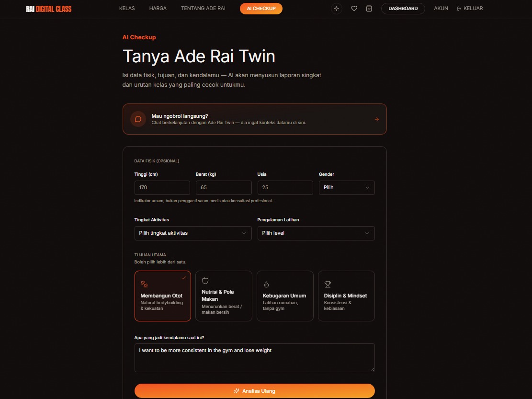Click the Keluar logout link
Viewport: 532px width, 399px height.
470,8
